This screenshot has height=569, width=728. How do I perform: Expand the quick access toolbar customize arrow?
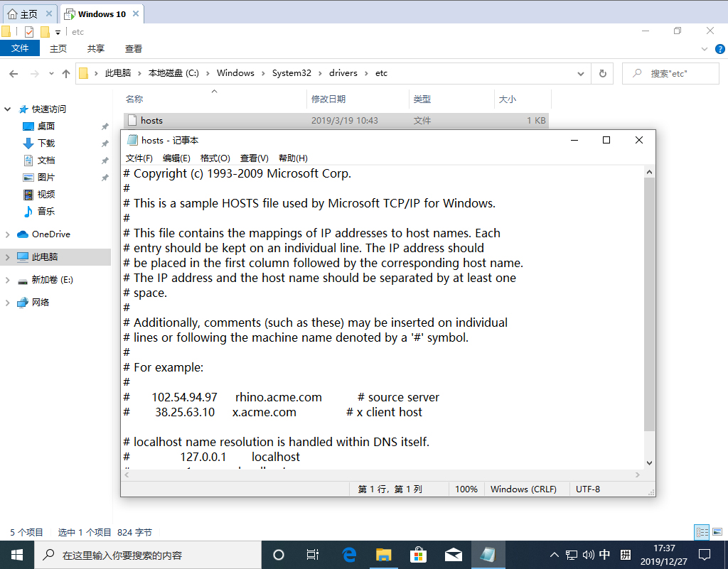58,33
